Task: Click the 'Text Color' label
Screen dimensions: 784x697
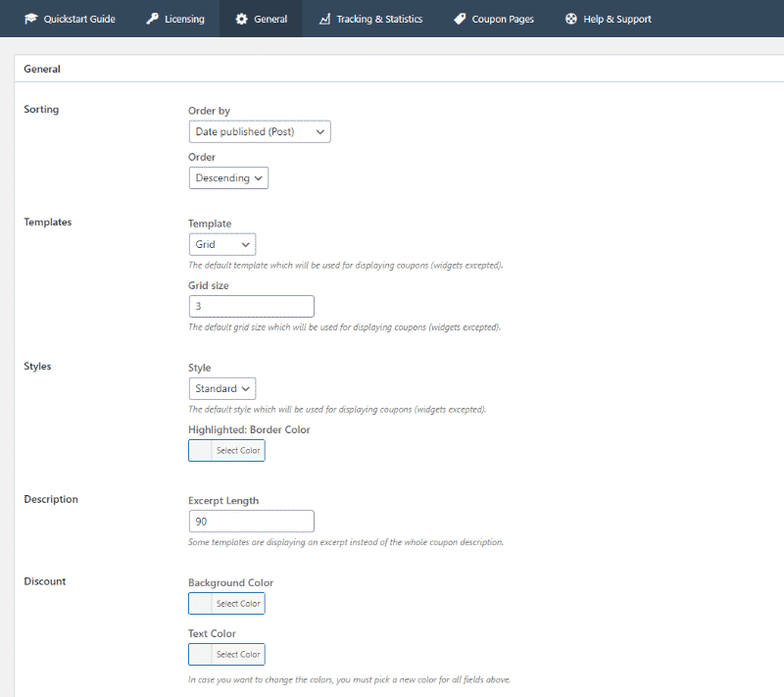Action: (x=212, y=633)
